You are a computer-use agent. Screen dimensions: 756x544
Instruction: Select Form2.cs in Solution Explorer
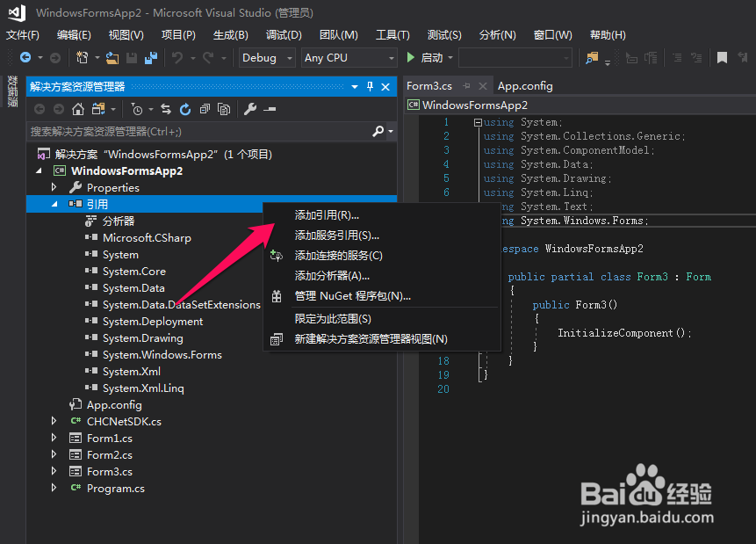[x=110, y=454]
